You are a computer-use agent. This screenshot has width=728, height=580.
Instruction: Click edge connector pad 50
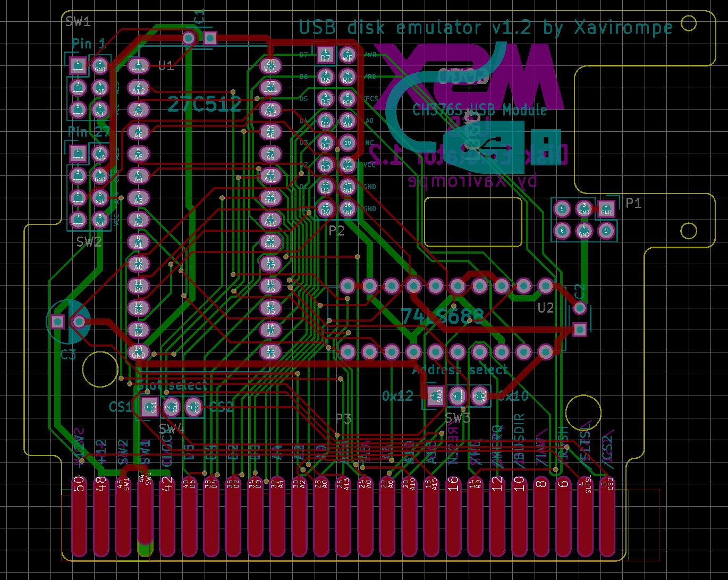79,516
